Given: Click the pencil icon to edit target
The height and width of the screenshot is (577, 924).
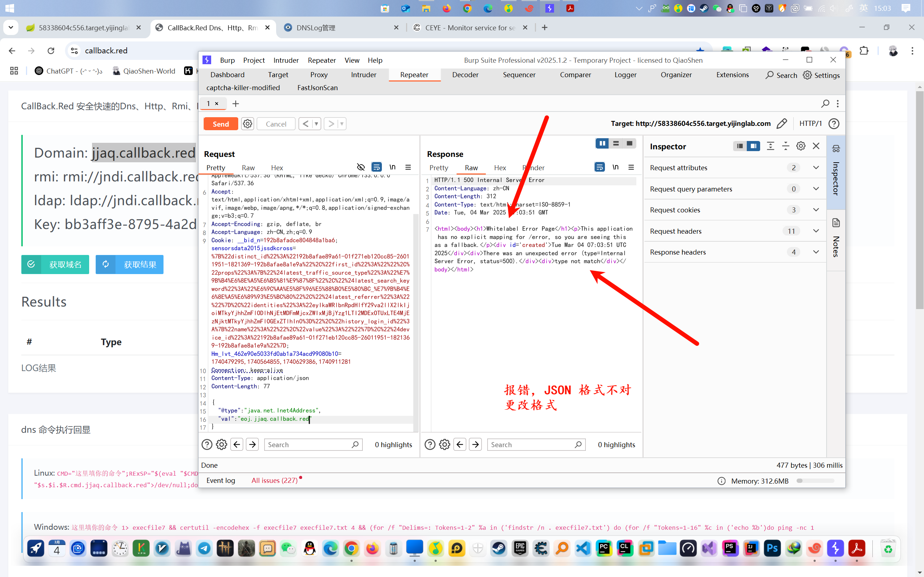Looking at the screenshot, I should pos(781,124).
